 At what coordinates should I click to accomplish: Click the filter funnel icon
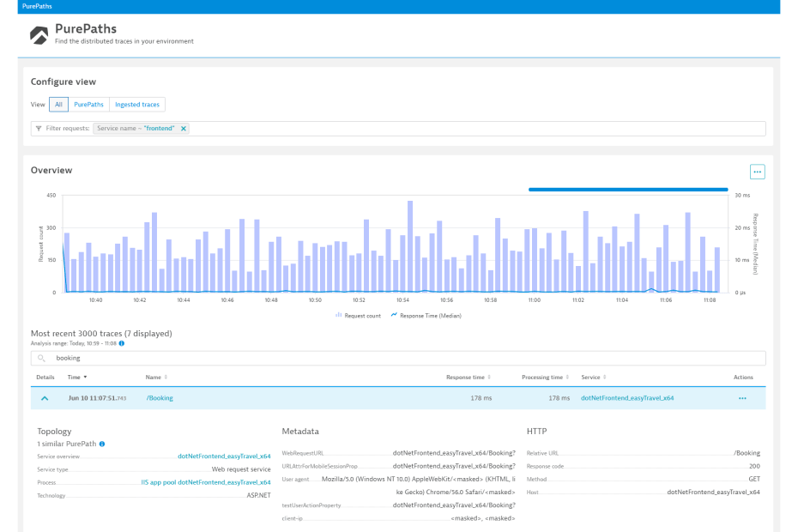click(x=39, y=129)
